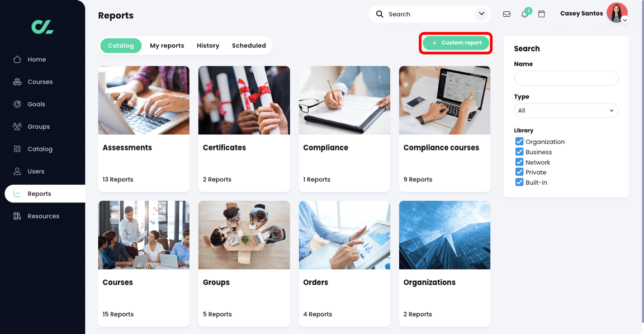
Task: Uncheck the Organization library checkbox
Action: 519,142
